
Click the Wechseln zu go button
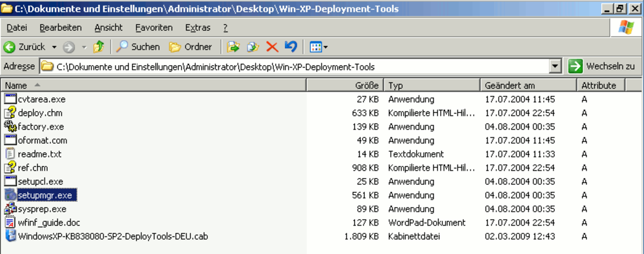tap(602, 67)
